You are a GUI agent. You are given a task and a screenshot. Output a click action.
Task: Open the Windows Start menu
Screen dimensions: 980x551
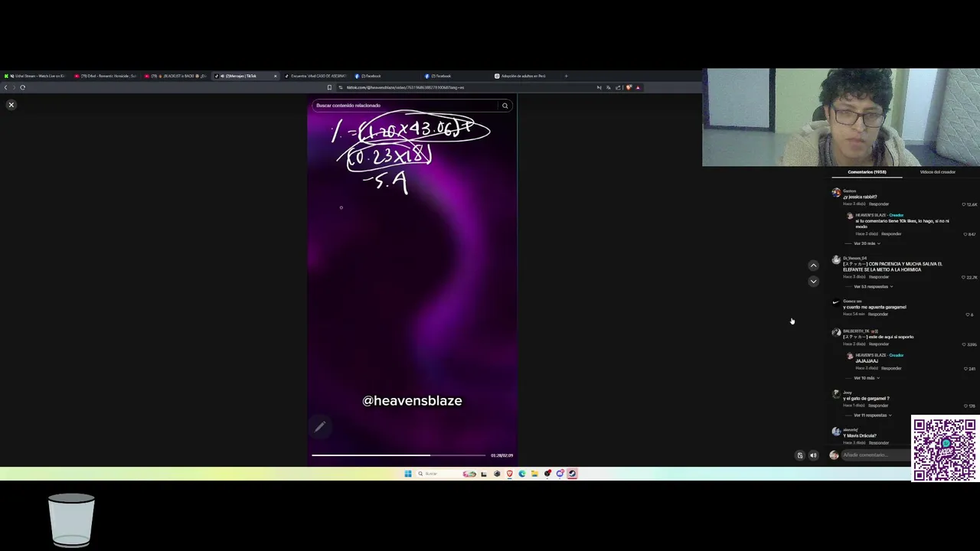[x=408, y=474]
